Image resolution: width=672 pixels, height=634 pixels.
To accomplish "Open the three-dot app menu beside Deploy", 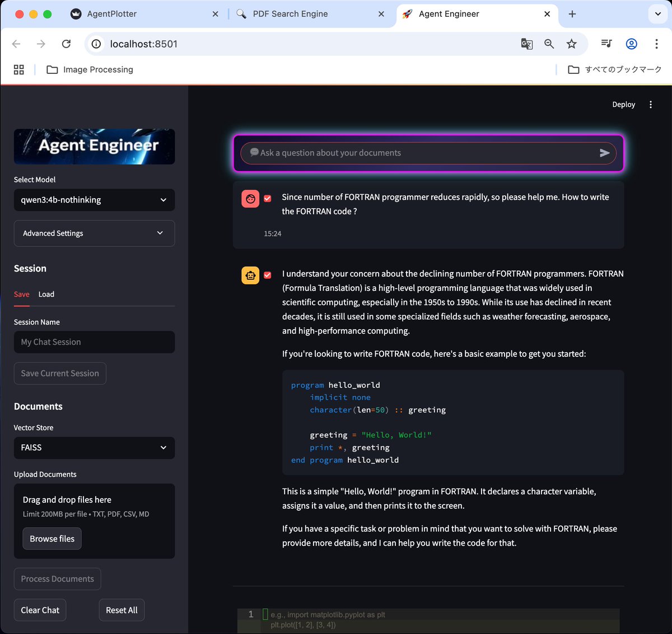I will tap(650, 105).
